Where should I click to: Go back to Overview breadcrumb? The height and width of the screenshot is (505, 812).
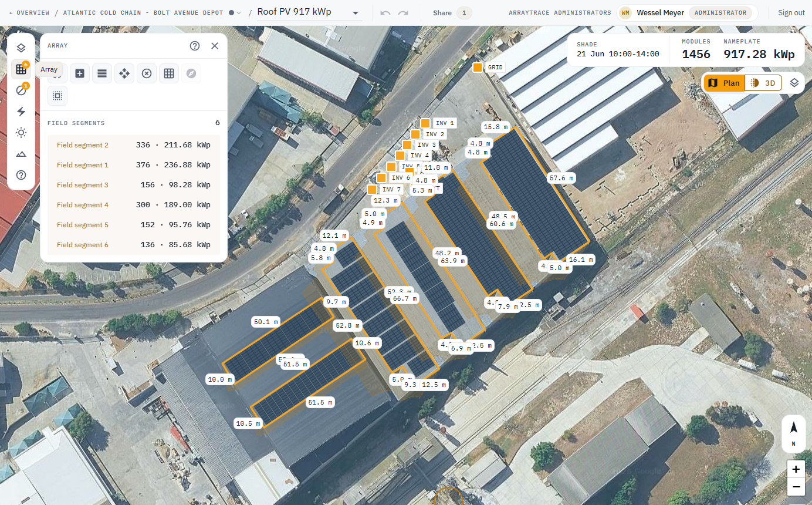tap(29, 13)
